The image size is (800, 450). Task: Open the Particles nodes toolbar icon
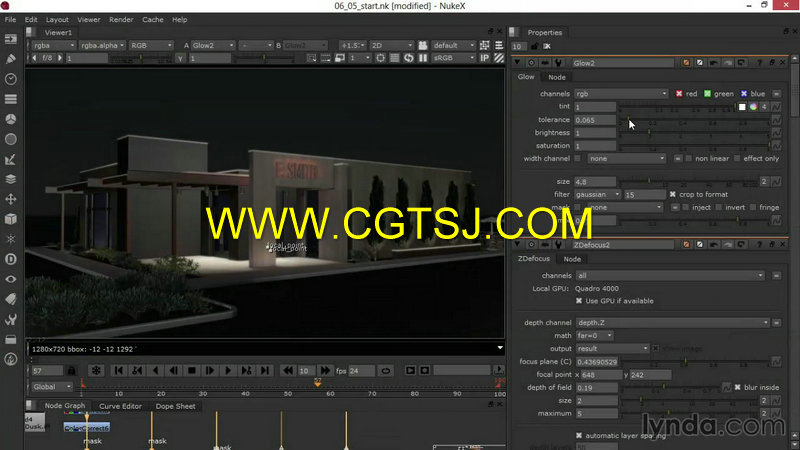(11, 239)
